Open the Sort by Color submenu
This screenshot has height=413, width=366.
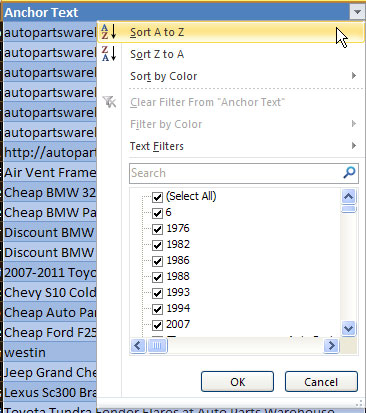pyautogui.click(x=231, y=76)
